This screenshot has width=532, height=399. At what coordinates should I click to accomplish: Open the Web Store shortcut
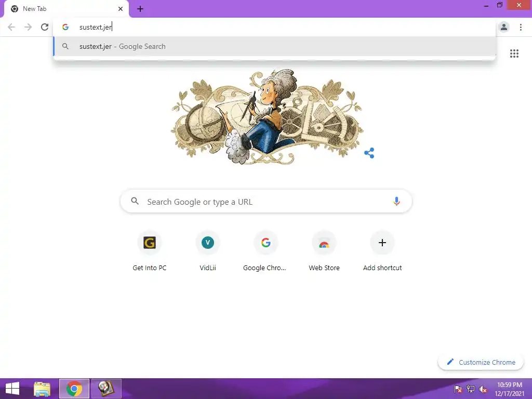(x=324, y=251)
